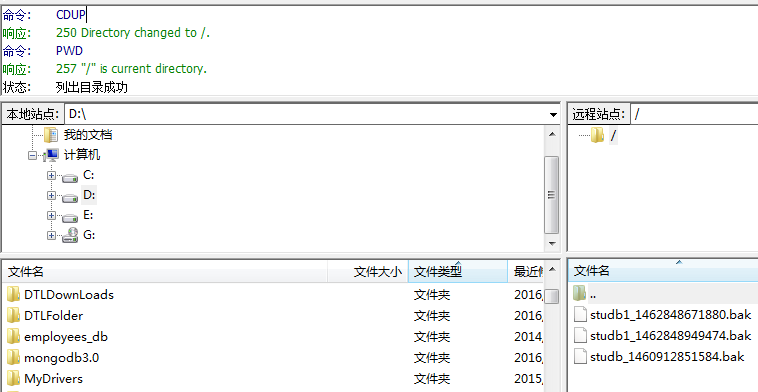Click log line '250 Directory changed to /.'

pos(133,33)
